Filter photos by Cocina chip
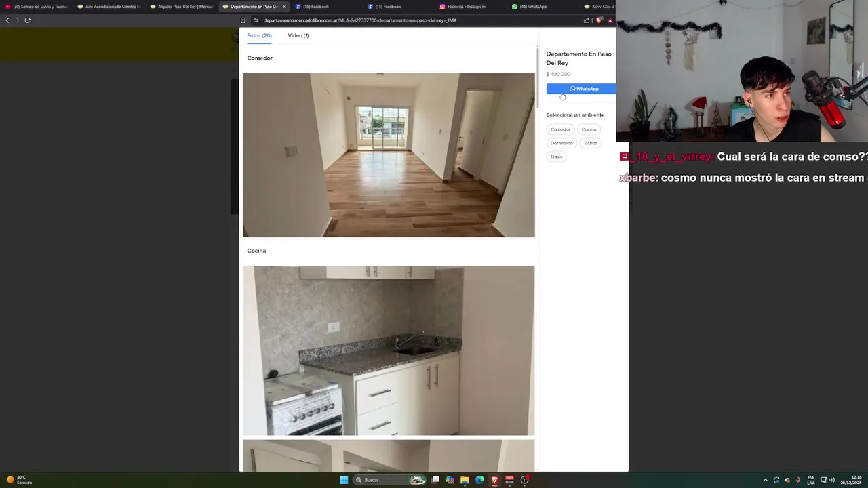This screenshot has width=868, height=488. pyautogui.click(x=589, y=129)
